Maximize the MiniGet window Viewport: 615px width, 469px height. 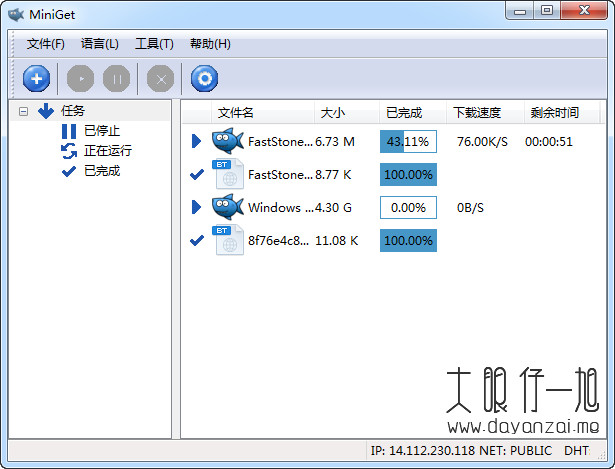tap(547, 11)
